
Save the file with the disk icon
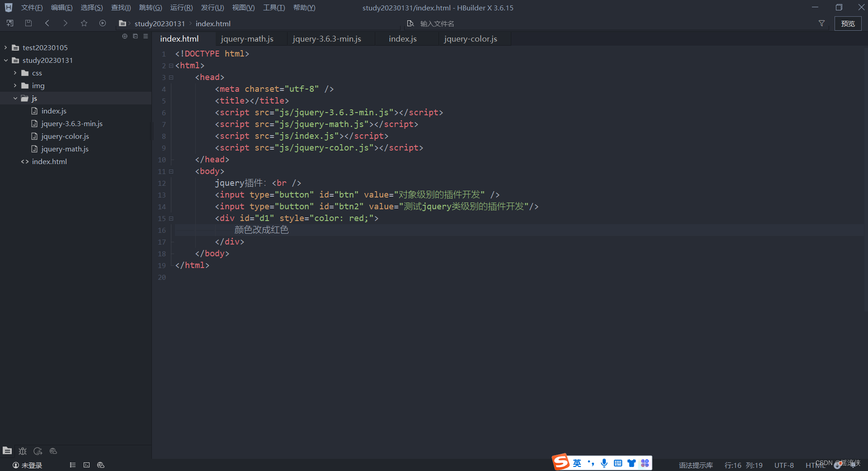coord(28,23)
